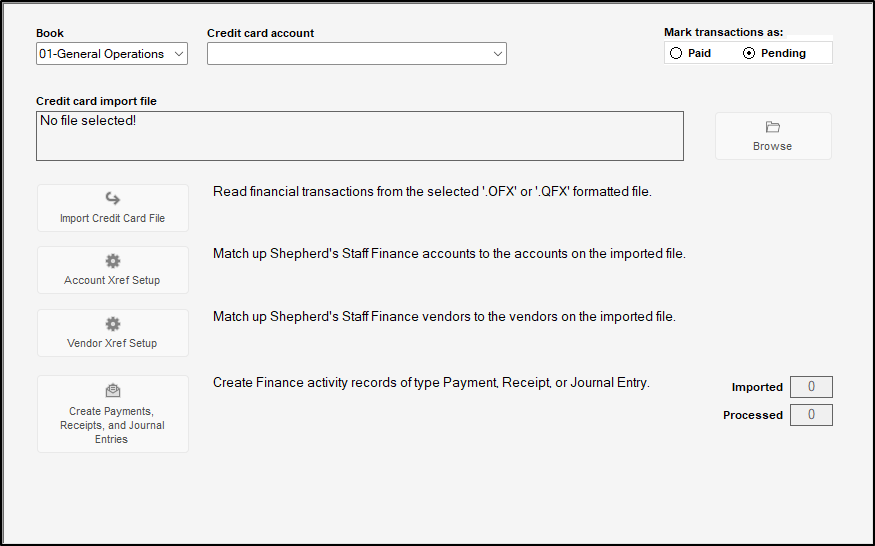Screen dimensions: 875x546
Task: Click the Account Xref Setup gear icon
Action: (113, 261)
